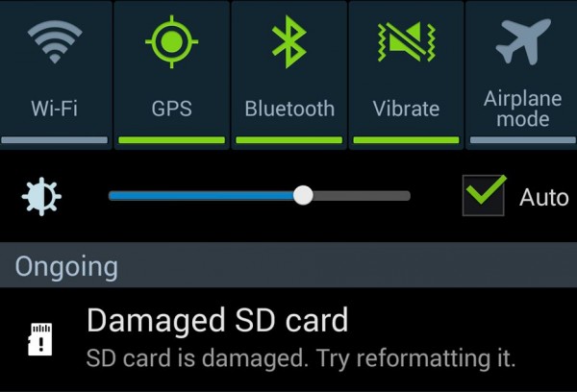Tap the Wi-Fi signal icon
The height and width of the screenshot is (392, 577).
click(x=55, y=41)
